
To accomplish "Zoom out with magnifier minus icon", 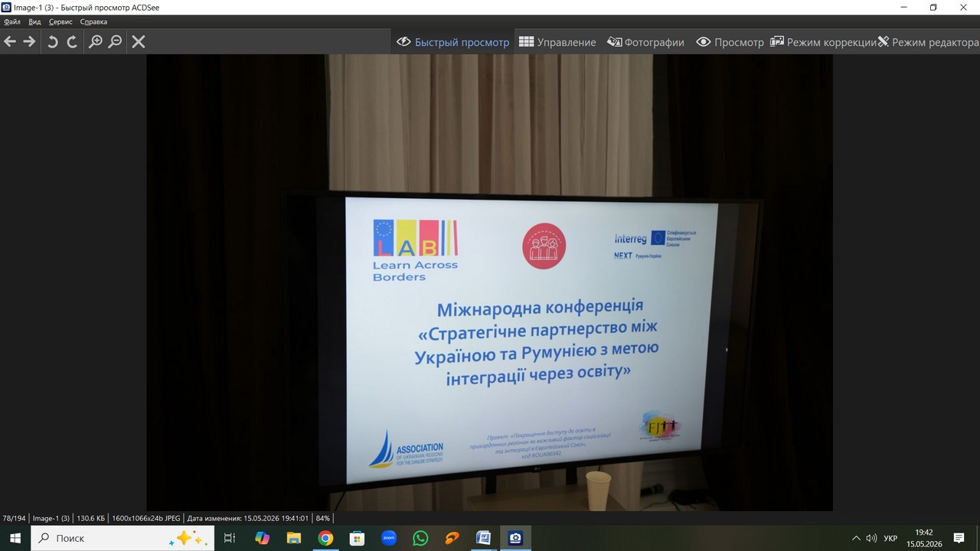I will (x=115, y=41).
